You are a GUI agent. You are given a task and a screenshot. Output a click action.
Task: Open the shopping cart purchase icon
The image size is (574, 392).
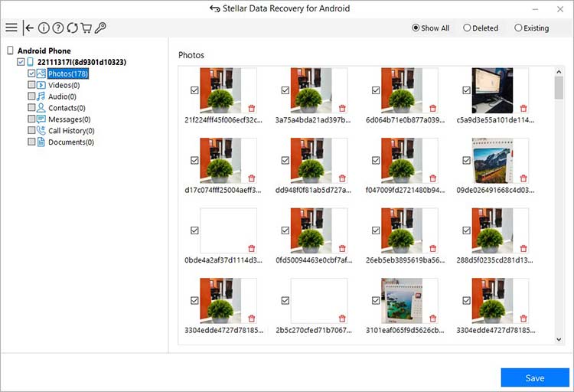coord(86,28)
